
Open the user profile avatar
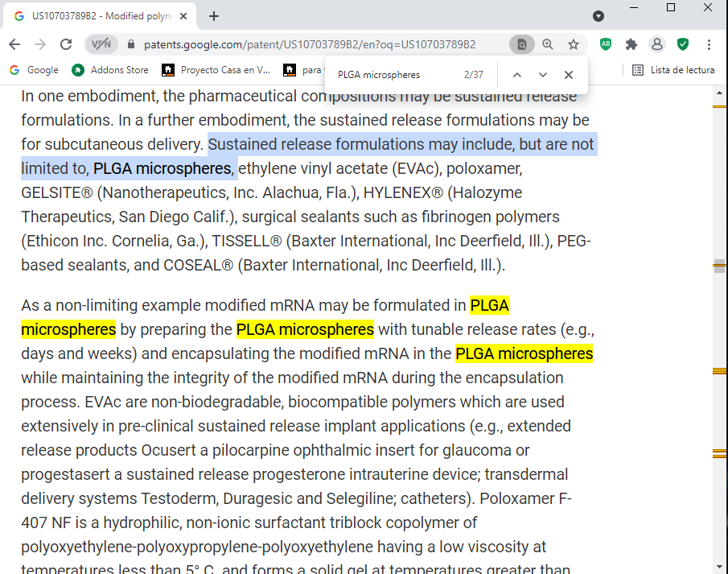coord(657,44)
